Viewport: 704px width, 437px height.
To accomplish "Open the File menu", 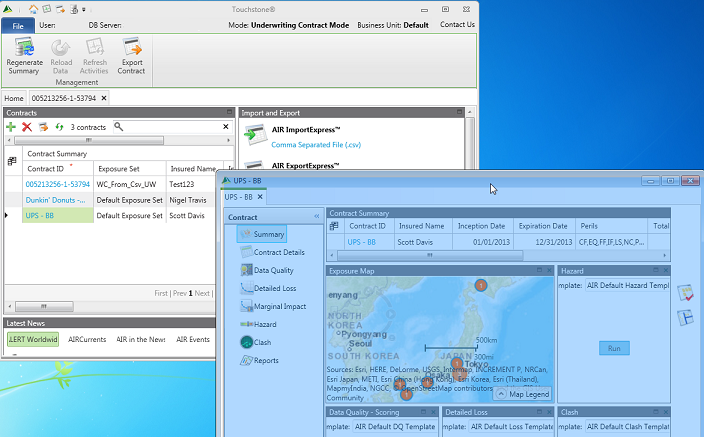I will pos(18,25).
